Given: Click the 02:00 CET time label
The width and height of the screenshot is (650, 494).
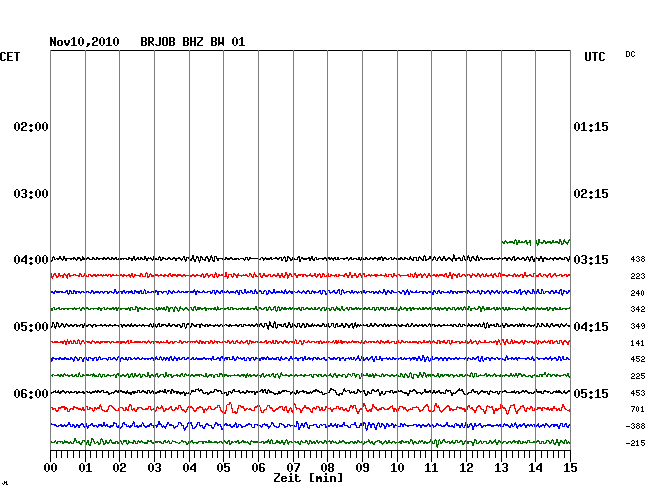Looking at the screenshot, I should [x=31, y=126].
